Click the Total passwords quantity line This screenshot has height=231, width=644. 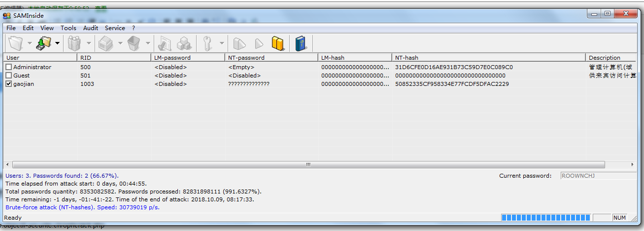pyautogui.click(x=133, y=192)
